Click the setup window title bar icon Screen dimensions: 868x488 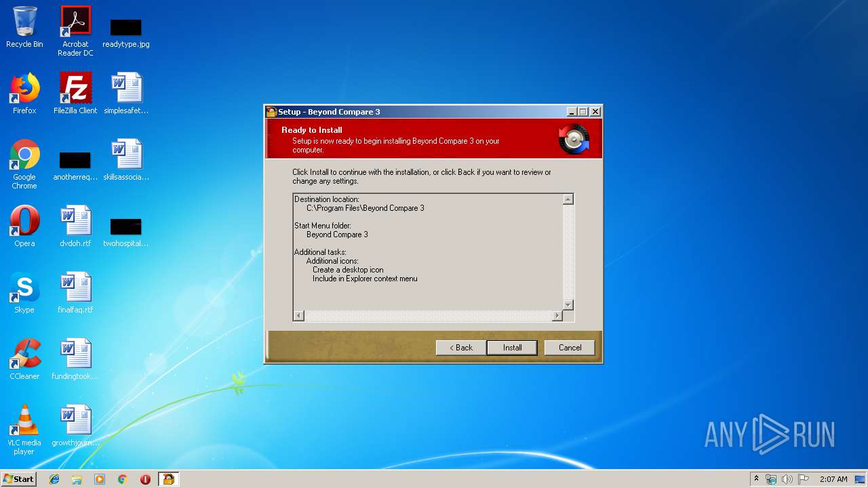coord(271,112)
